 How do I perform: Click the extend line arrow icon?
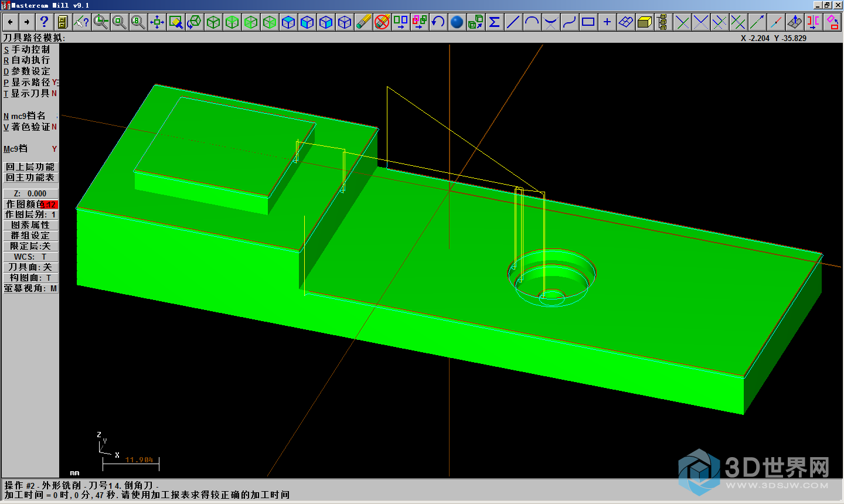(757, 22)
